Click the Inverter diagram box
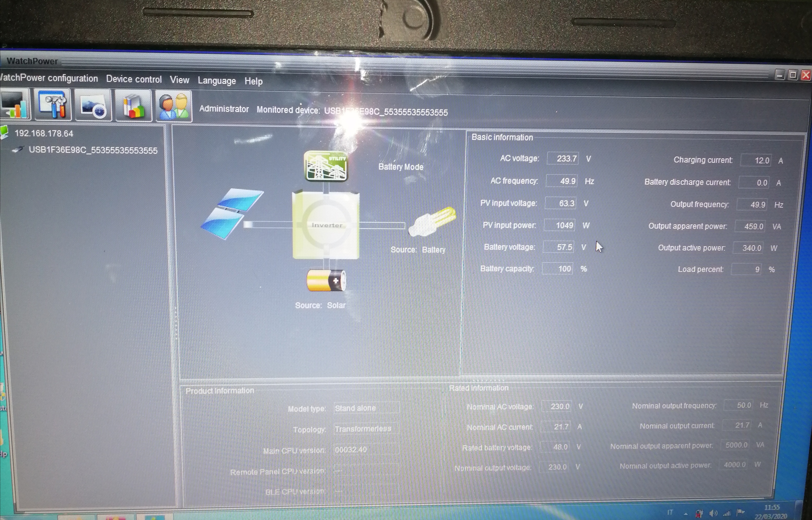 326,225
